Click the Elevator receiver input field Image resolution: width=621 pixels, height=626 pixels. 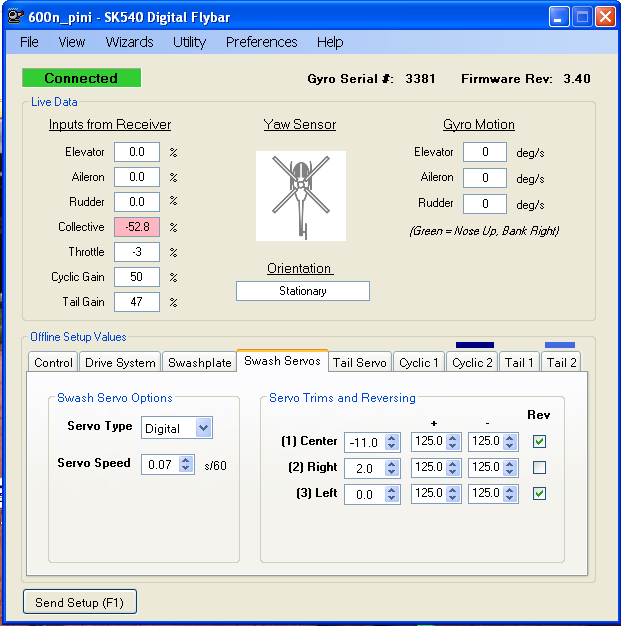click(x=137, y=152)
